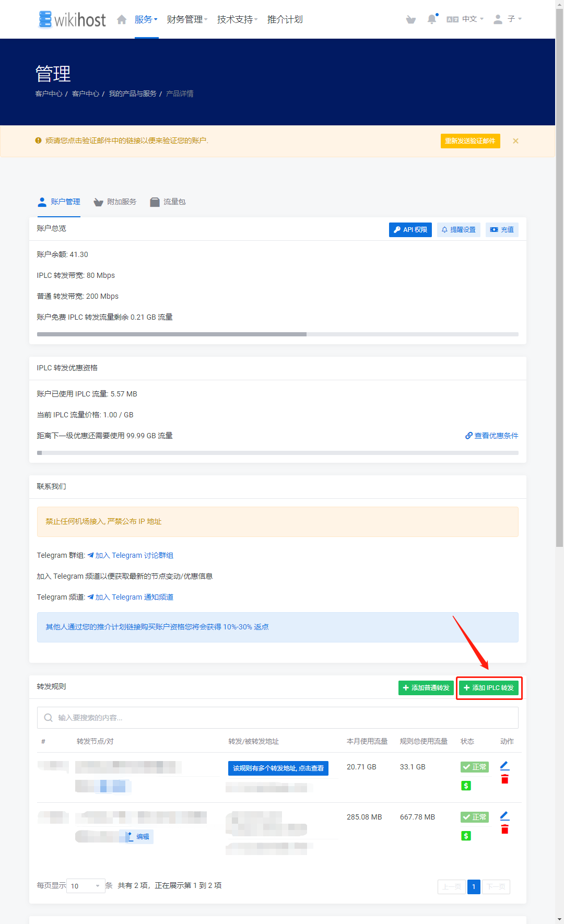Open notifications bell icon
This screenshot has width=564, height=924.
pyautogui.click(x=432, y=19)
